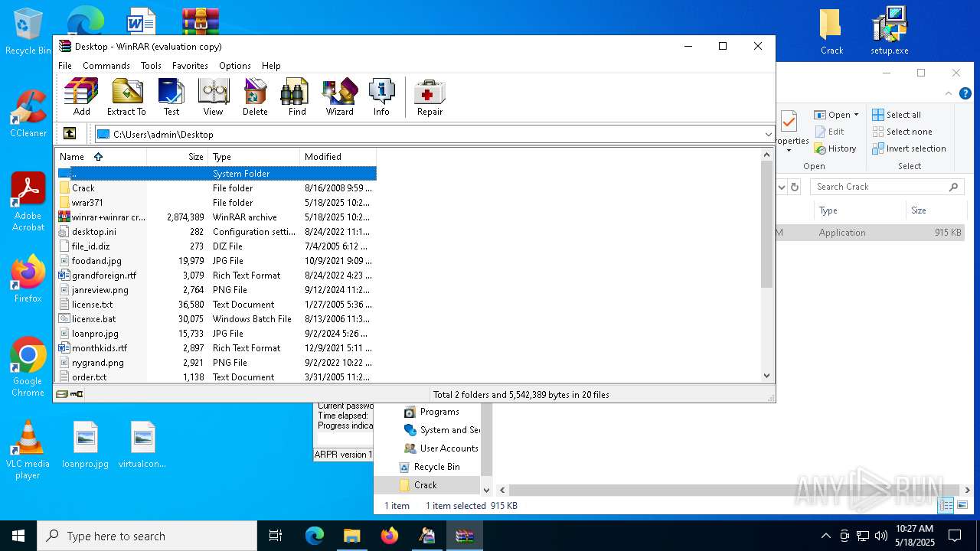
Task: Select the Crack folder in WinRAR list
Action: (x=217, y=188)
